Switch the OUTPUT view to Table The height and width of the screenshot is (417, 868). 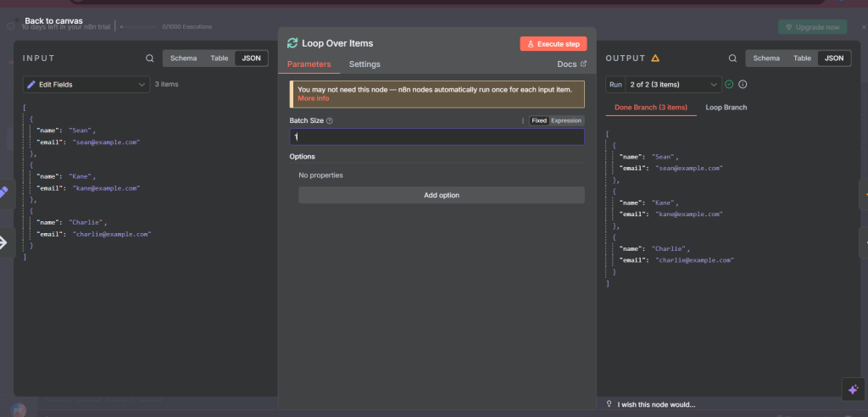802,58
